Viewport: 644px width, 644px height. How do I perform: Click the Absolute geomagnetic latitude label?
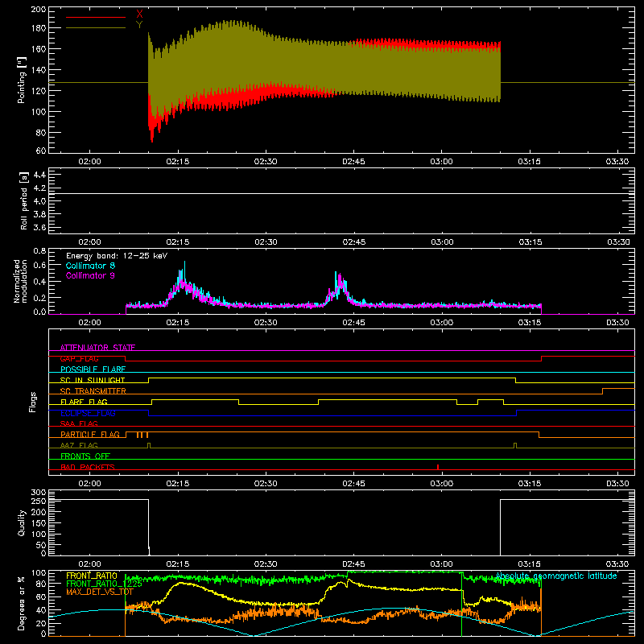tap(556, 576)
